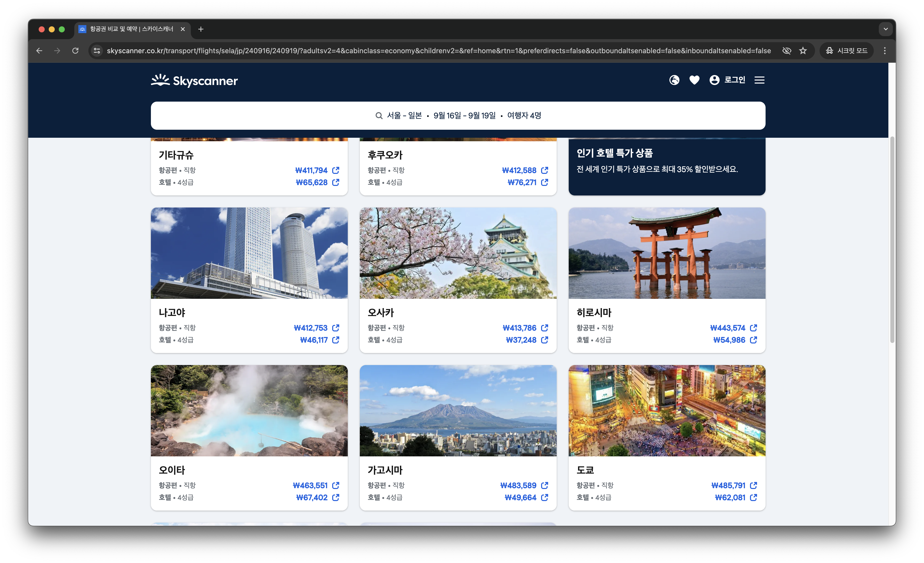
Task: Click external link icon beside ₩412,588
Action: [x=545, y=170]
